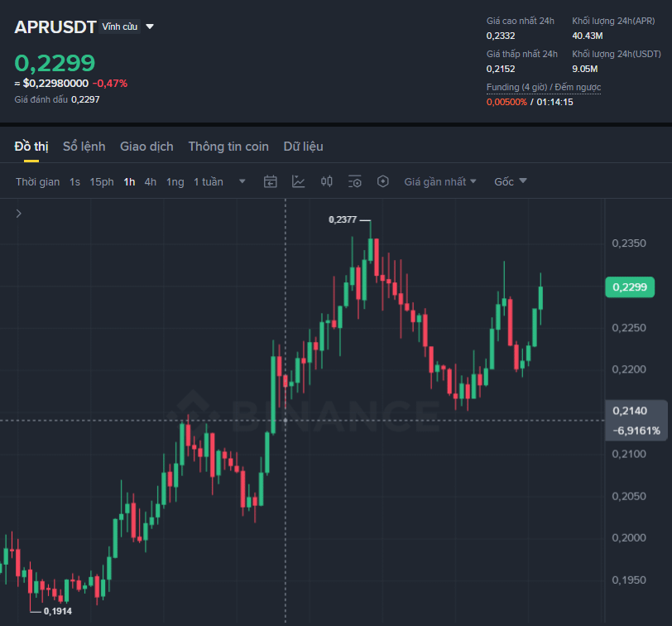Select the 1ng time interval

click(x=175, y=182)
